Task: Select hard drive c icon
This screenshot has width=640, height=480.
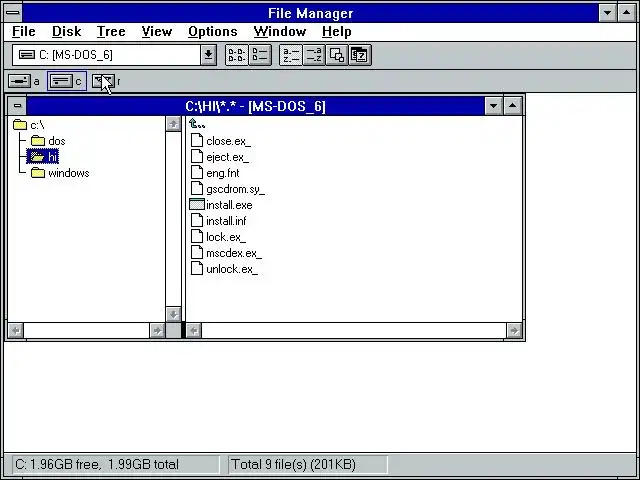Action: (61, 81)
